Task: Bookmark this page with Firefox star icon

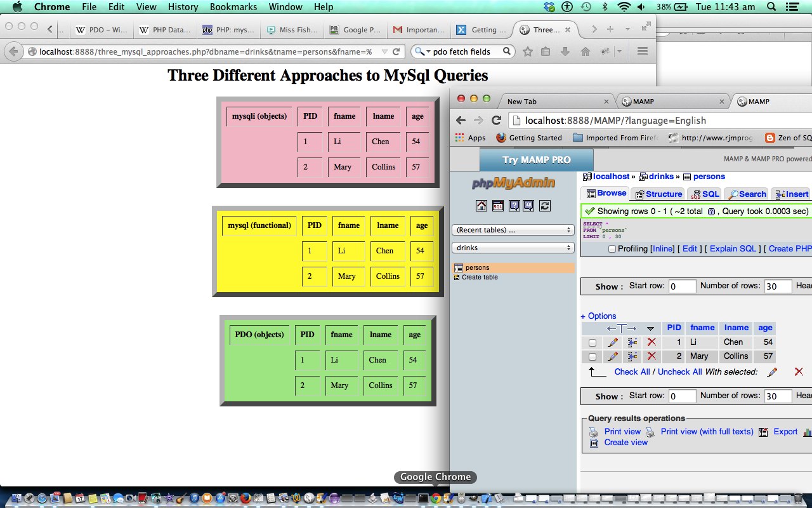Action: point(527,51)
